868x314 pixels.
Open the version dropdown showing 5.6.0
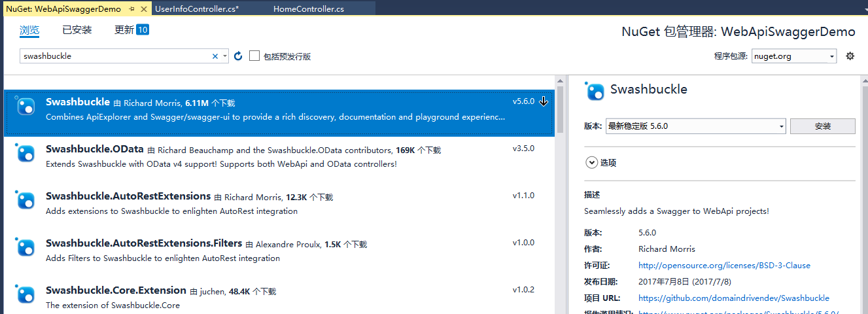point(696,126)
